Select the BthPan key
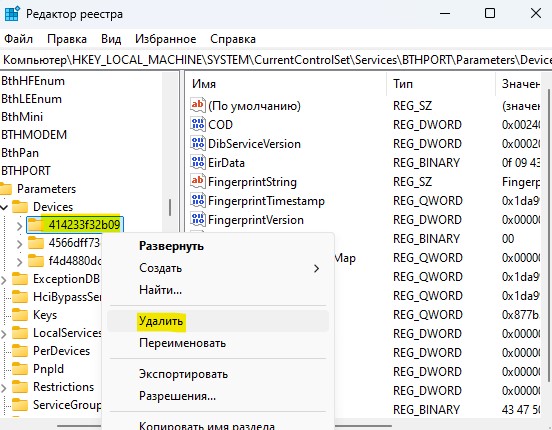The width and height of the screenshot is (552, 430). [x=20, y=153]
